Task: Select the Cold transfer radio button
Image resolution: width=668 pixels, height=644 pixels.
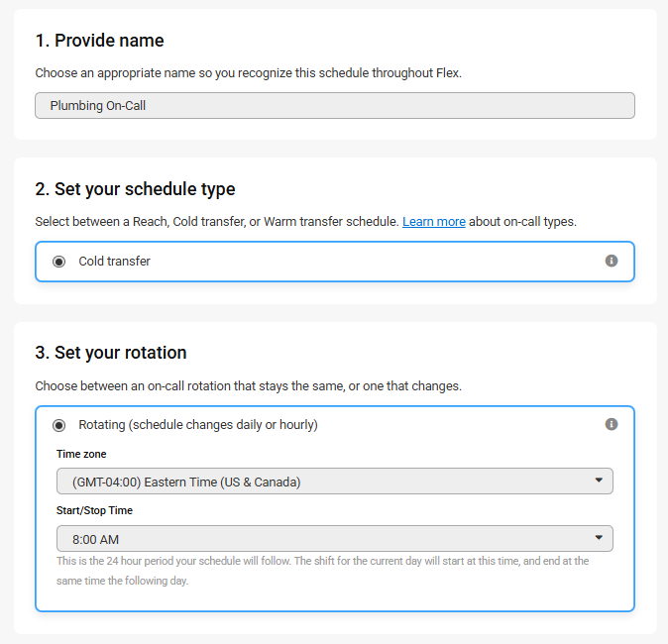Action: pos(58,262)
